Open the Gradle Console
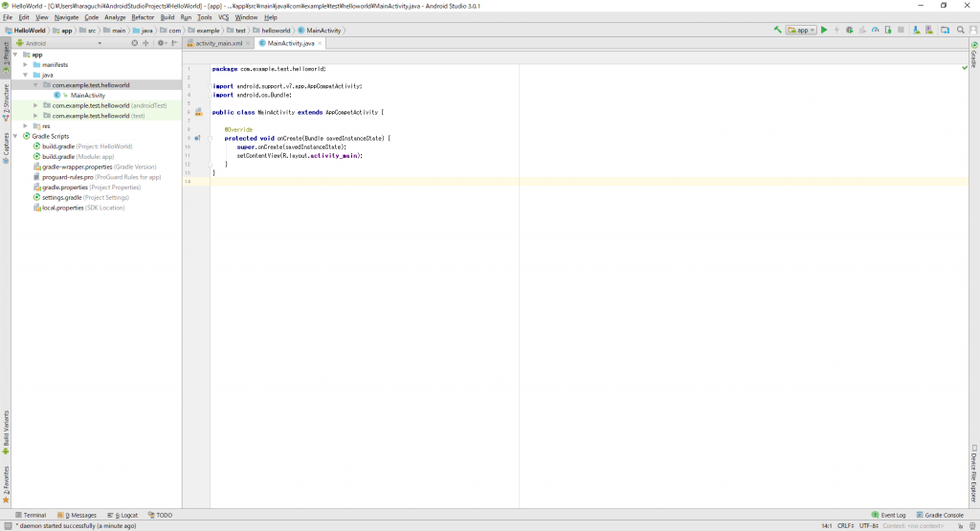The image size is (980, 531). (x=940, y=516)
